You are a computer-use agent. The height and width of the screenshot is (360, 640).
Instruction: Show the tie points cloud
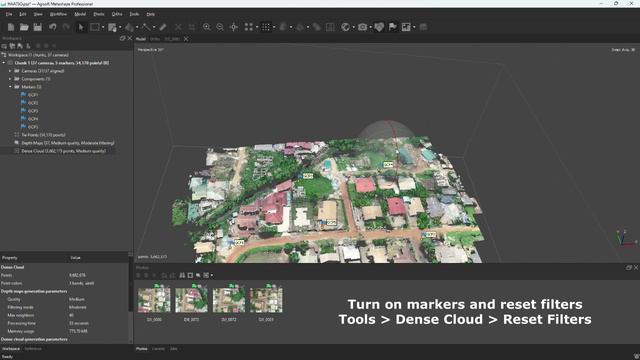(249, 27)
